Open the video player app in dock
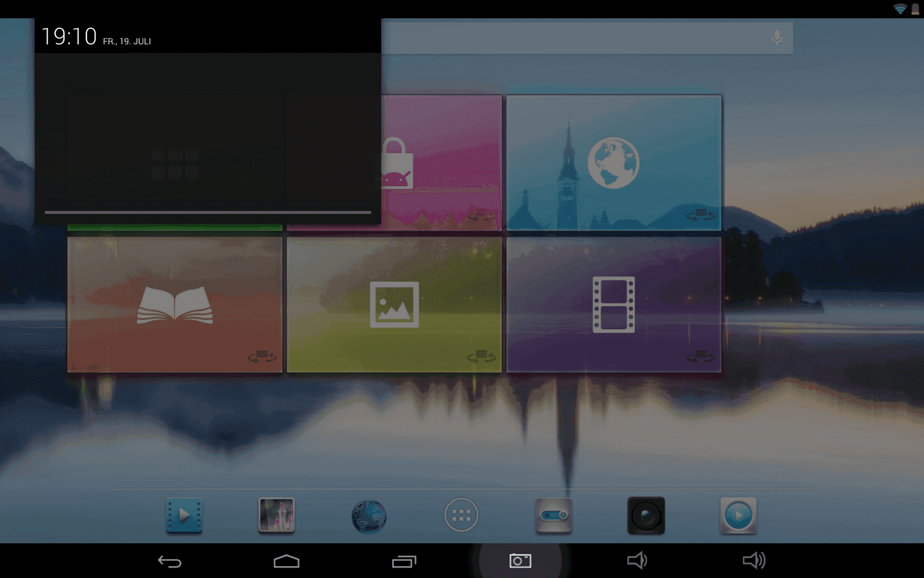Image resolution: width=924 pixels, height=578 pixels. 184,516
